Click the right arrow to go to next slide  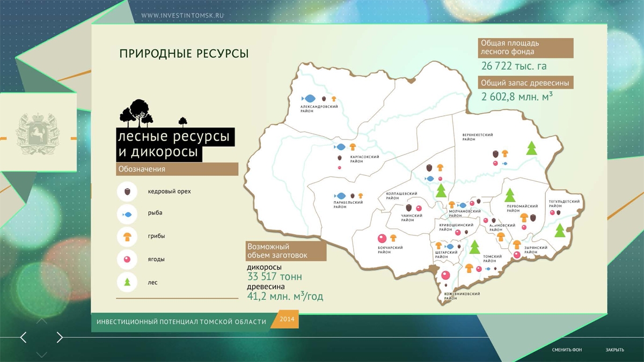[x=60, y=337]
